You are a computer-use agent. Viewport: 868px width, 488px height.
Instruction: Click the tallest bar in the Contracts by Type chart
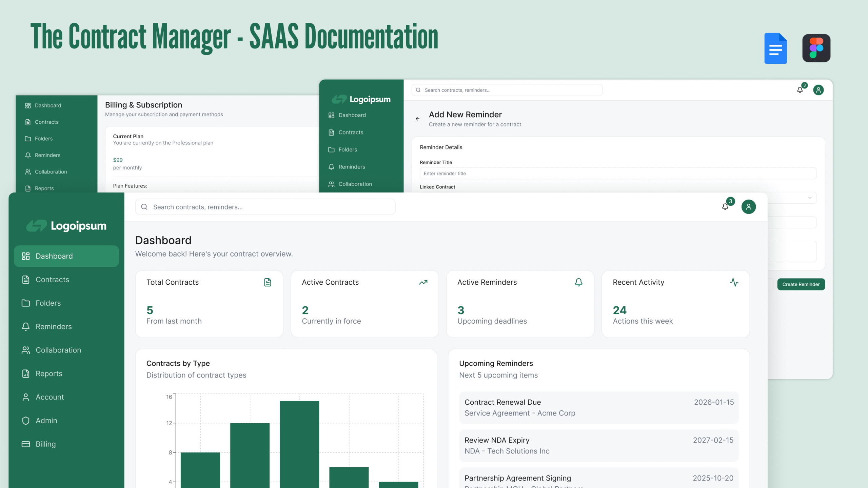(299, 444)
